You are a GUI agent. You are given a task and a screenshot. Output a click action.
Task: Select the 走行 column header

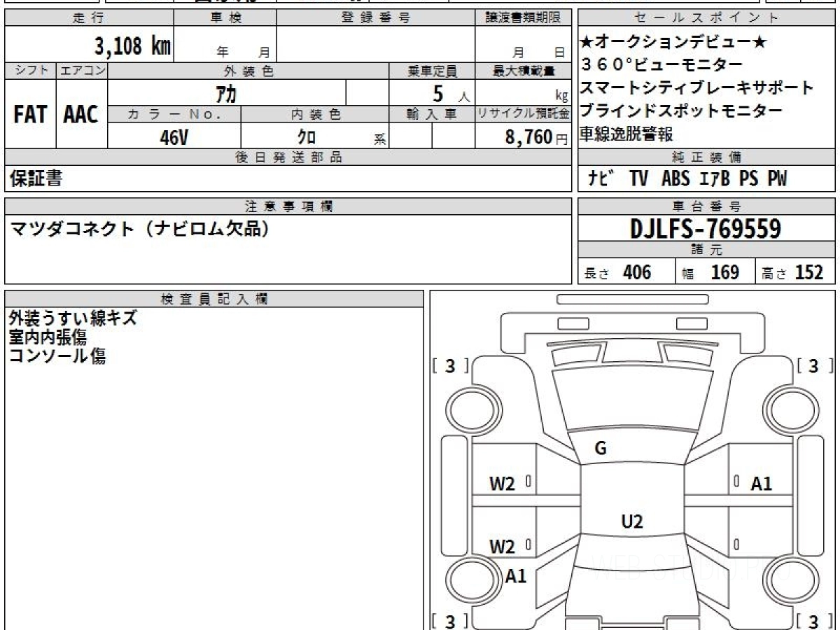(89, 18)
